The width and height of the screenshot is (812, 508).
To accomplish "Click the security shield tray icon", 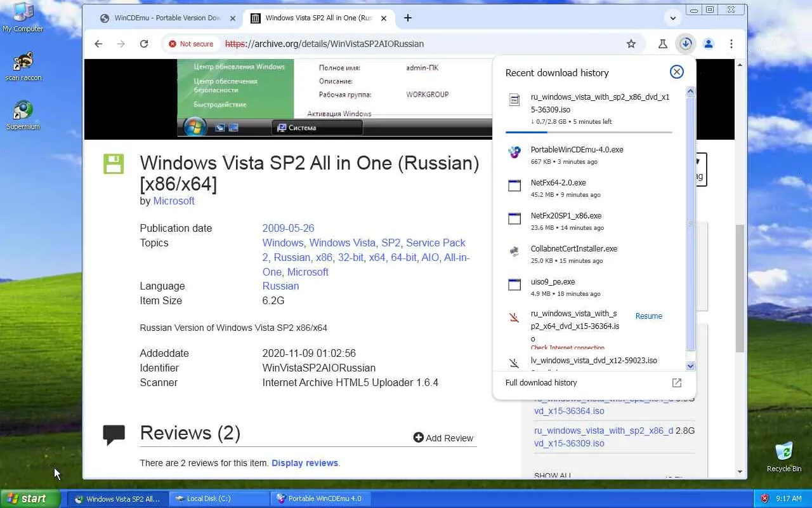I will [x=764, y=498].
